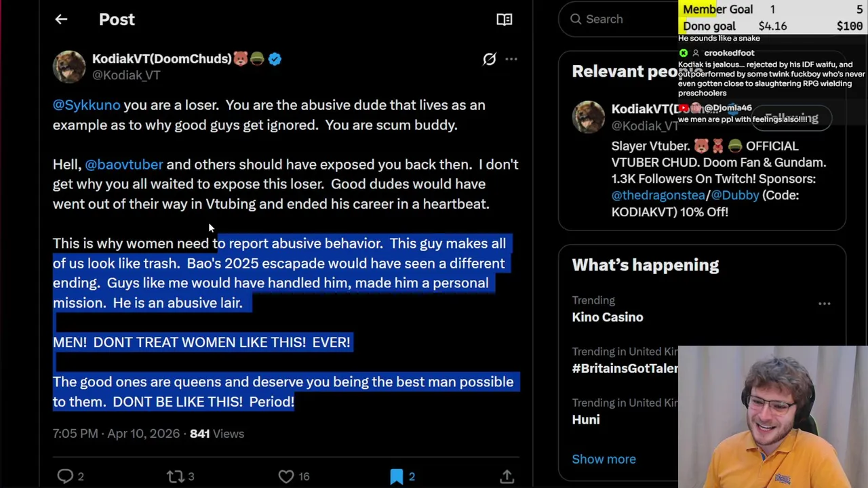Repost using the retweet icon
This screenshot has height=488, width=868.
tap(176, 476)
